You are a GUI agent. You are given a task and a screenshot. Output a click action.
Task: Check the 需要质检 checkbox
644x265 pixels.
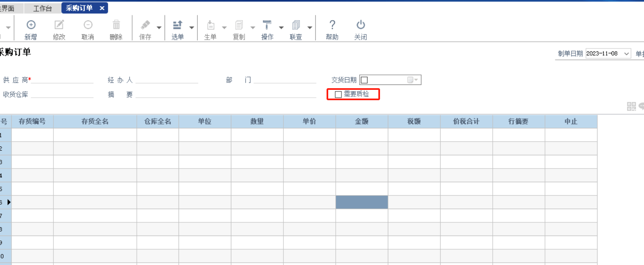[338, 94]
